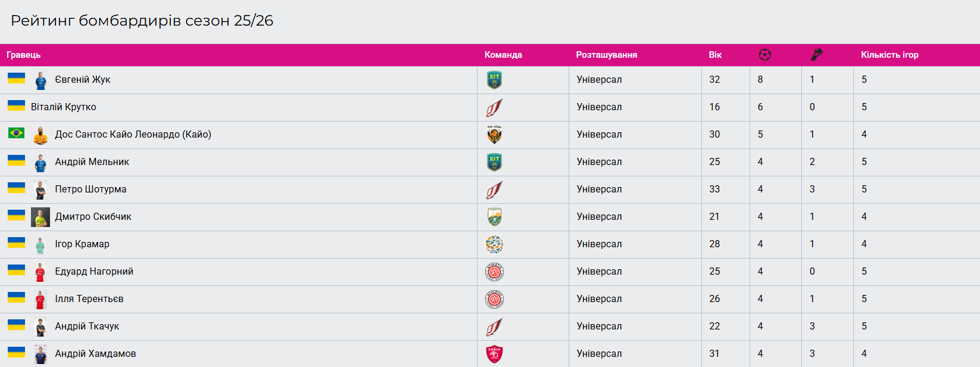Click round team logo in Ігор Крамар row

coord(494,244)
